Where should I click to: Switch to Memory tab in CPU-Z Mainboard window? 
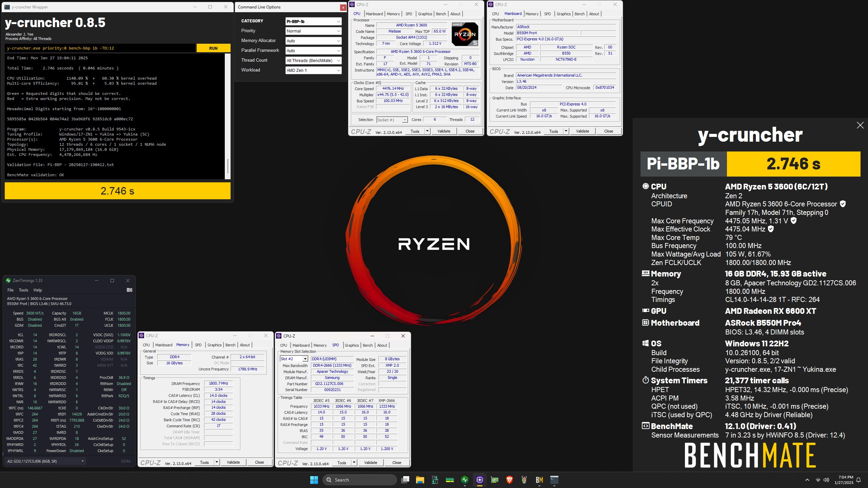coord(532,14)
